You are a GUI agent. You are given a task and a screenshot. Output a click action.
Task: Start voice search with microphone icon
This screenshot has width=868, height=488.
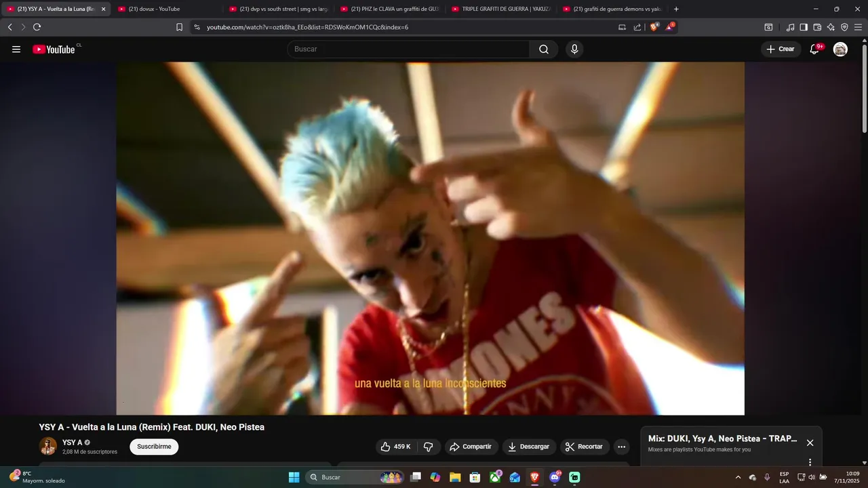574,49
